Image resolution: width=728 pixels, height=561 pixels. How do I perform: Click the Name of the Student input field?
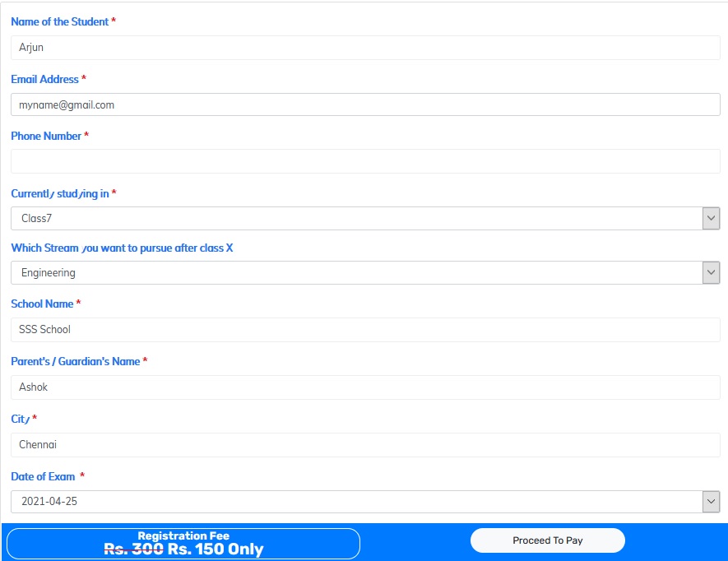click(365, 48)
